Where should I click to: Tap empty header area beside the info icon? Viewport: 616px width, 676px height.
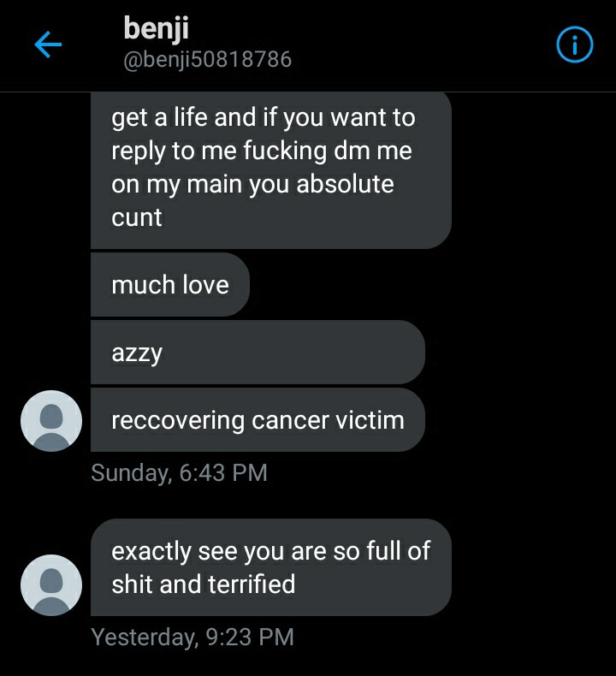click(423, 44)
